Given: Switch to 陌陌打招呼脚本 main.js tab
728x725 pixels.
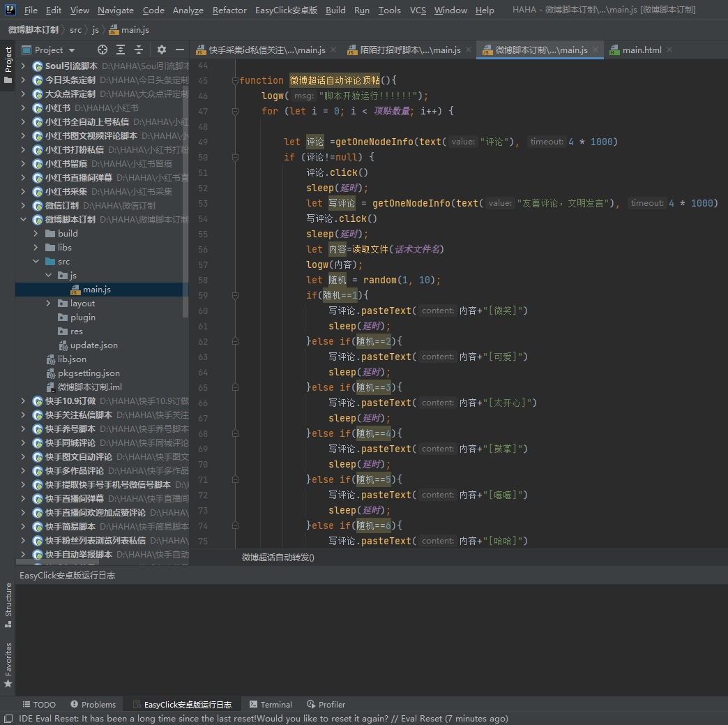Looking at the screenshot, I should tap(409, 50).
